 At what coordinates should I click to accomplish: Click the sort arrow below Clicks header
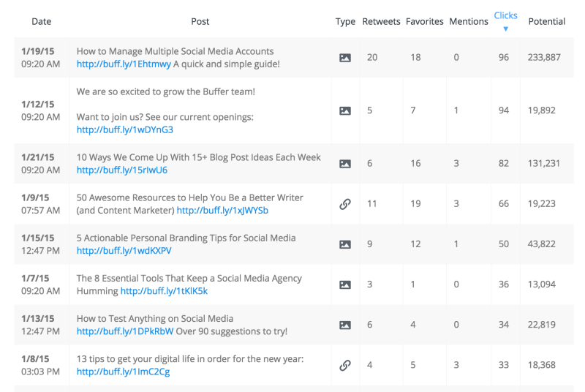[x=505, y=29]
